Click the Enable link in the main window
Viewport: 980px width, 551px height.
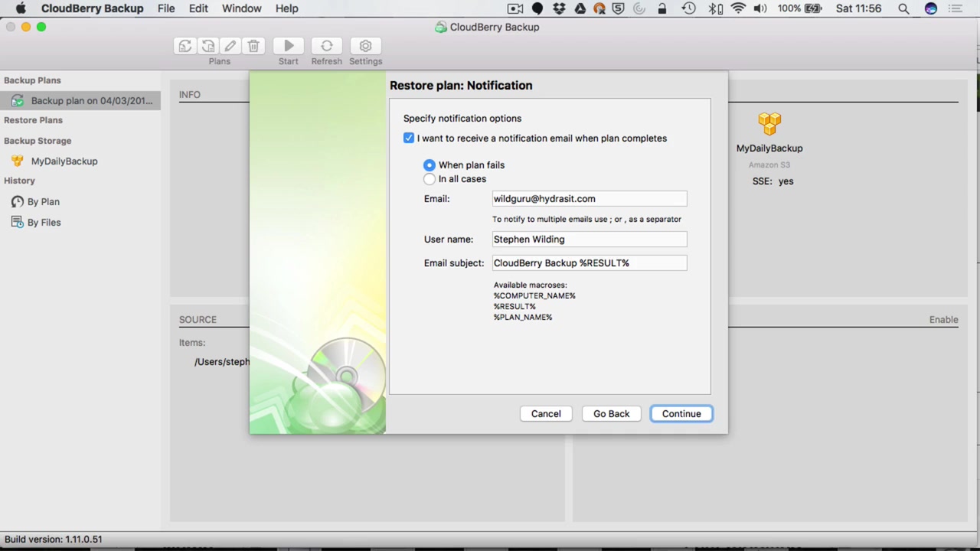click(x=943, y=319)
